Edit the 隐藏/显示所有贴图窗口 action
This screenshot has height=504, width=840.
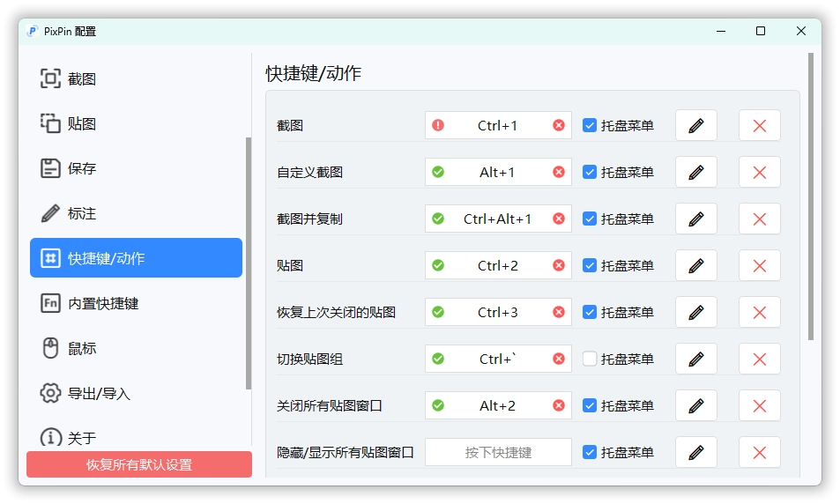pos(695,453)
